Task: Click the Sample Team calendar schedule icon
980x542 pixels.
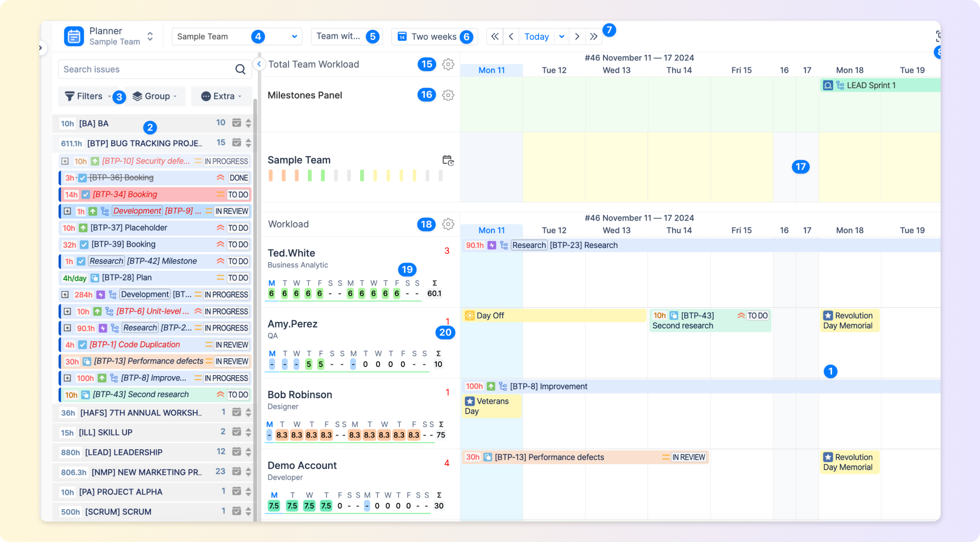Action: [448, 160]
